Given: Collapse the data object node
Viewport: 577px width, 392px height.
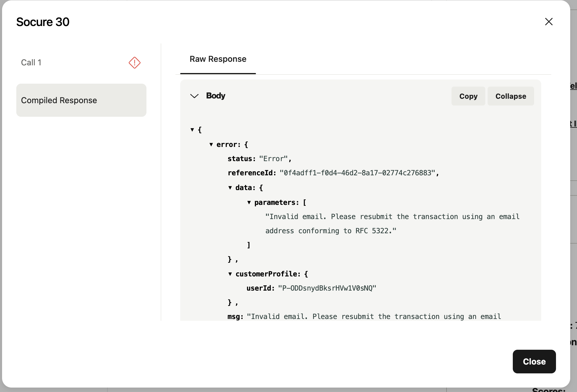Looking at the screenshot, I should [x=230, y=188].
